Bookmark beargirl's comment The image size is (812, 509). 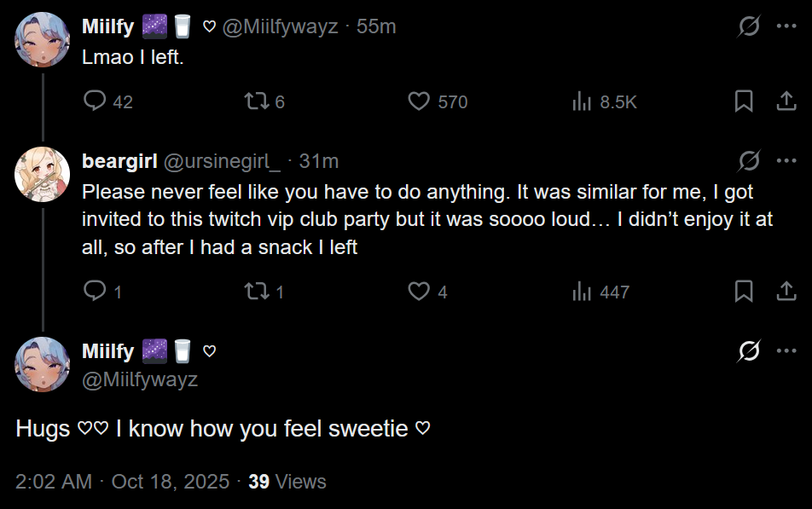[744, 292]
